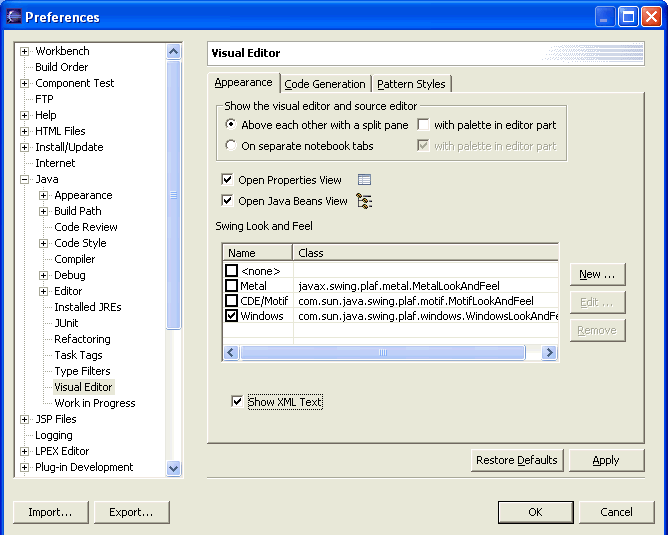Screen dimensions: 670x535
Task: Click the New... look and feel button
Action: (x=598, y=274)
